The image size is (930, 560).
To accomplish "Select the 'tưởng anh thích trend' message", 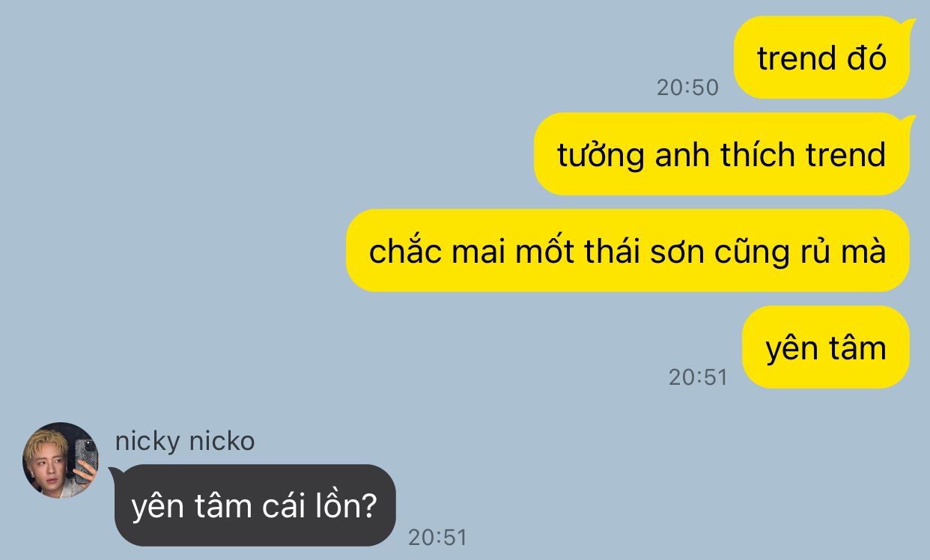I will 722,154.
